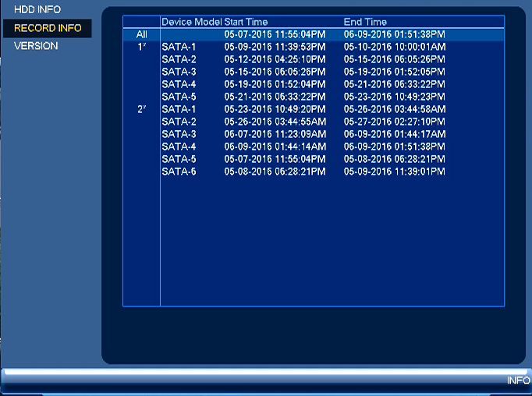Screen dimensions: 532x396
Task: Select SATA-4 row starting 05-19-2016 01:52:04PM
Action: point(314,84)
